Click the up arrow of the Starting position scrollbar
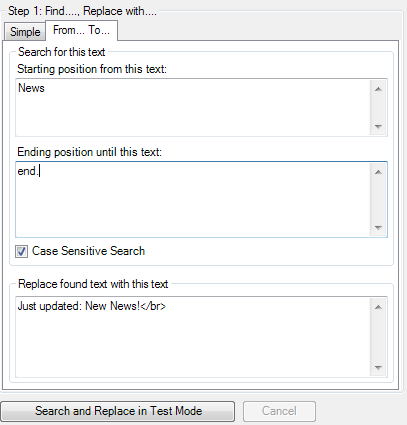407x425 pixels. (x=378, y=89)
